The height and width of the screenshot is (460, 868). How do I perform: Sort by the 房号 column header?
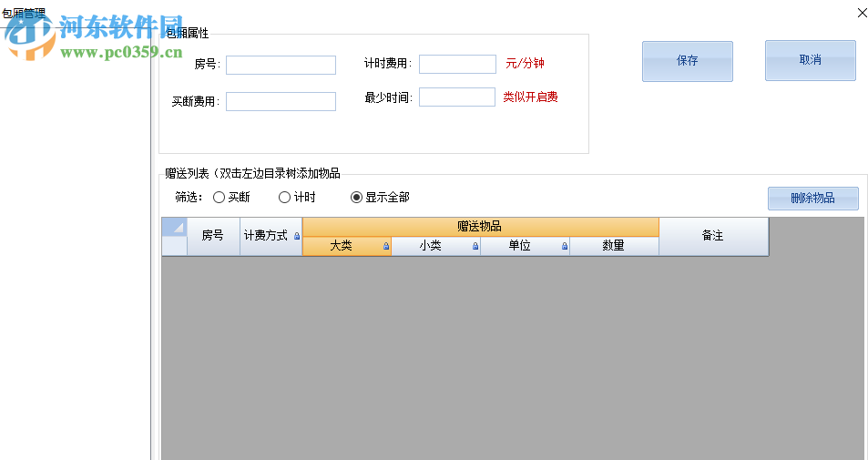(213, 236)
